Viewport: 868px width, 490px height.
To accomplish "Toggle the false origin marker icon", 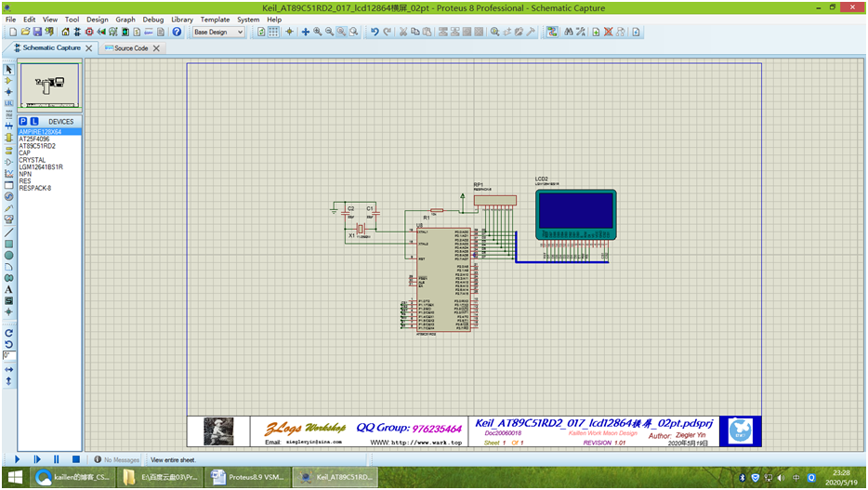I will (x=289, y=33).
